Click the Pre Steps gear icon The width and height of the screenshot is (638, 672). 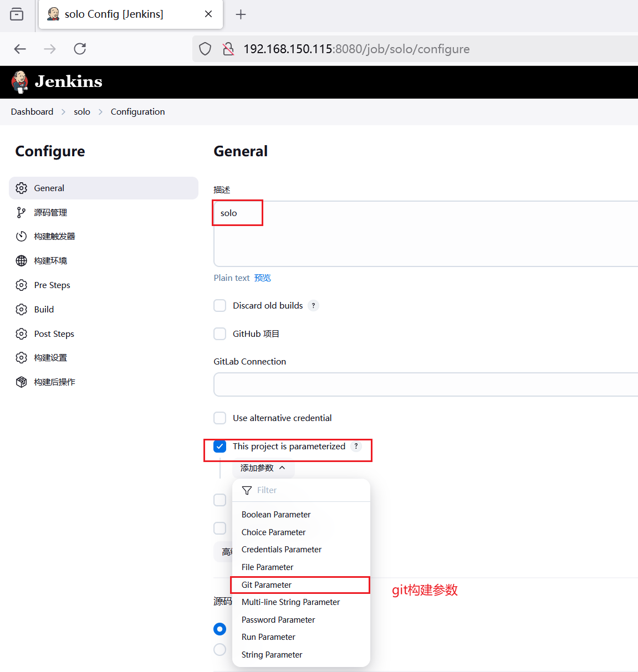(22, 285)
